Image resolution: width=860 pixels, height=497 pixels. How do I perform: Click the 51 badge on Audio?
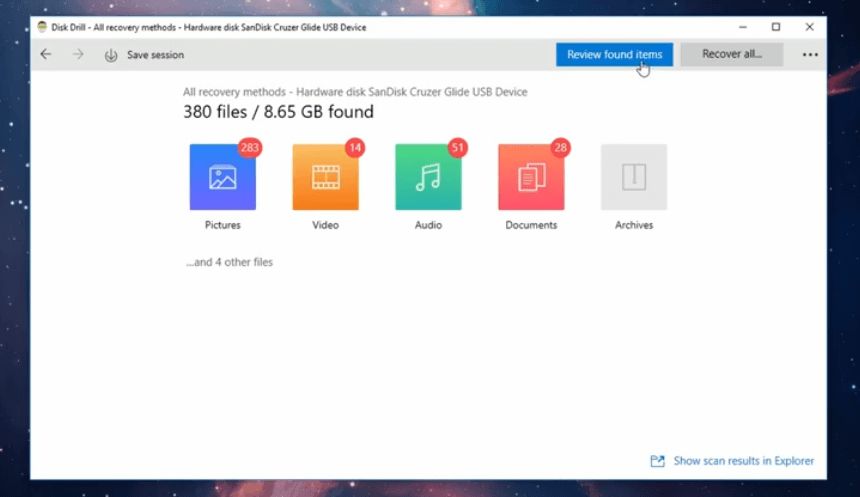(457, 148)
